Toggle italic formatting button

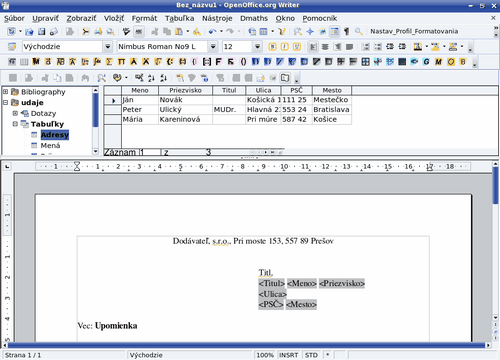pos(285,47)
